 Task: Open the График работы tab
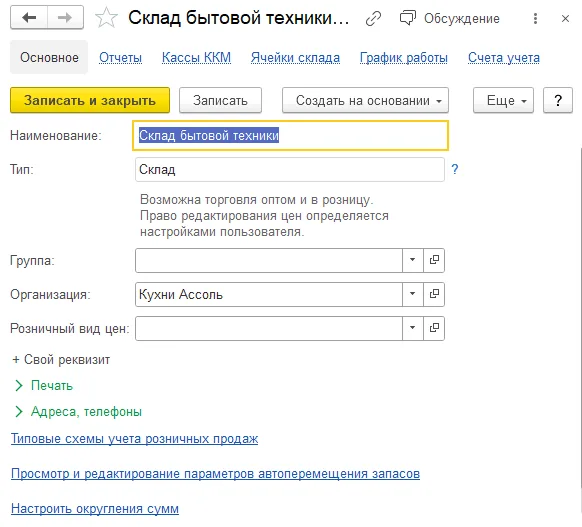404,58
